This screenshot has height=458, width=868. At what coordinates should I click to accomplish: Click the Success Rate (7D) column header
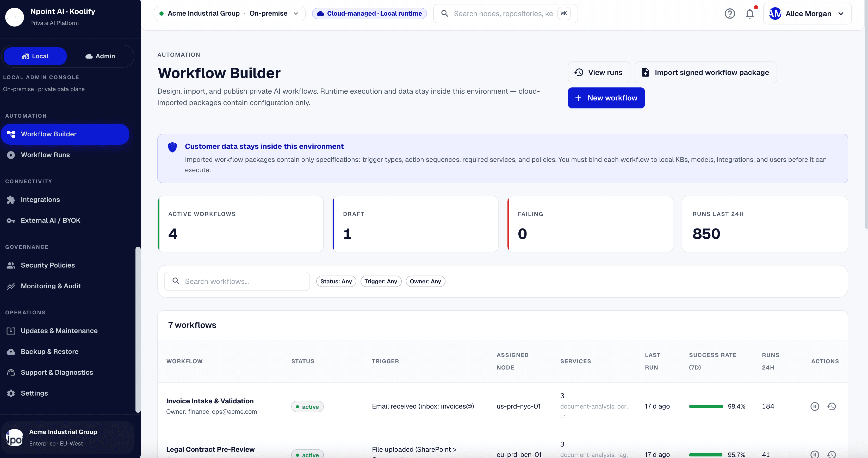[712, 361]
